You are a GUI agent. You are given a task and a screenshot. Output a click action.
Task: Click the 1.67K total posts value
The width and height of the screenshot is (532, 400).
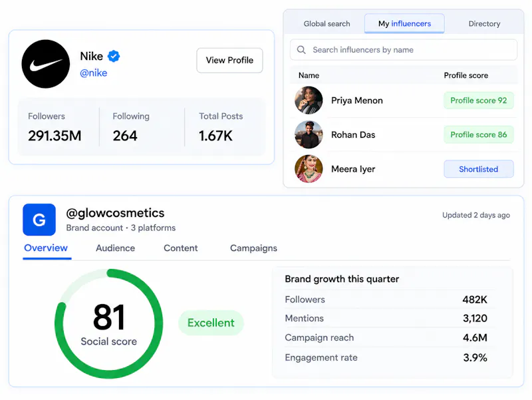pyautogui.click(x=215, y=136)
